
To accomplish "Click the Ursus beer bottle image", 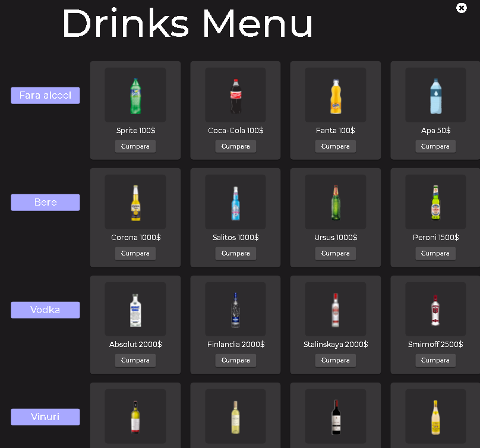I will [336, 203].
